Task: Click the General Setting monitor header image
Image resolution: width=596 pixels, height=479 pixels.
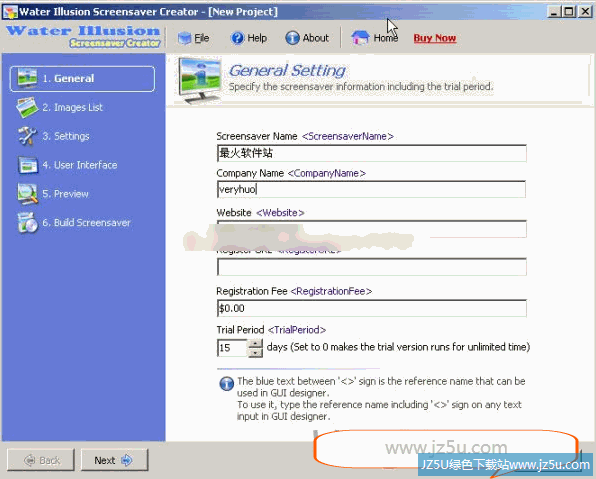Action: [200, 81]
